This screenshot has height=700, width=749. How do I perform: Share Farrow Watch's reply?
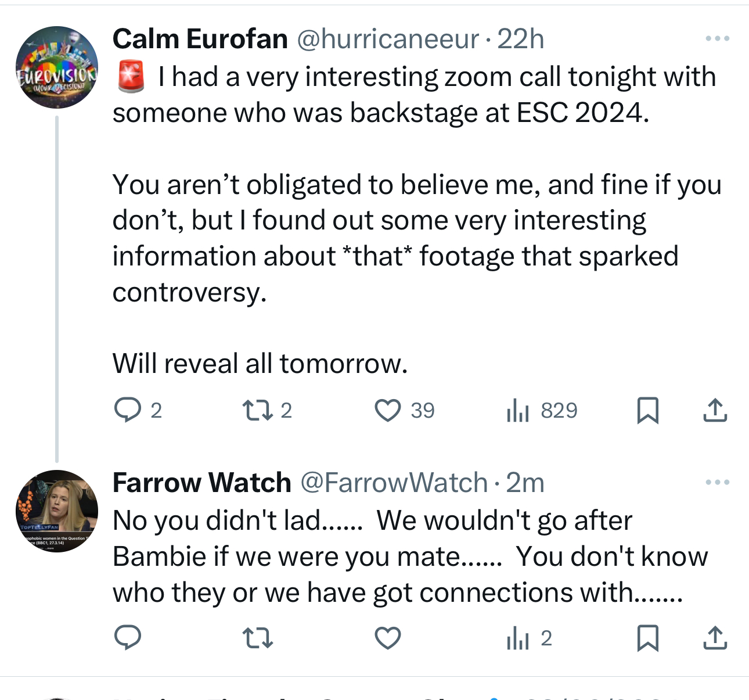point(715,638)
